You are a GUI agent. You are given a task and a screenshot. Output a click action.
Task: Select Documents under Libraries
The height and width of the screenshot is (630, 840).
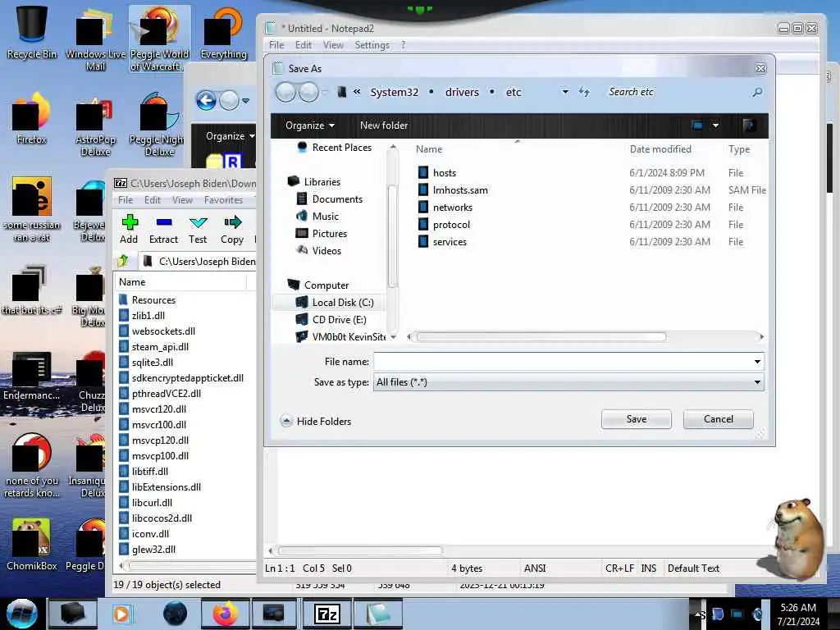[x=337, y=199]
